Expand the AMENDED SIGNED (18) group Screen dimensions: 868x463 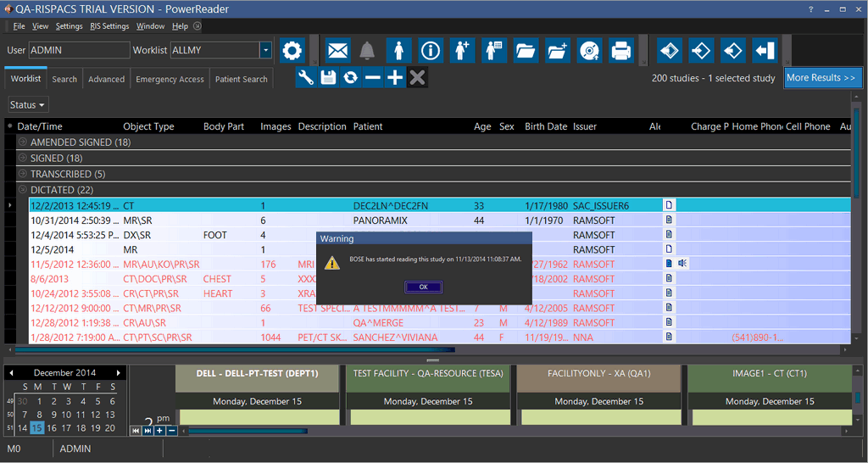coord(23,142)
